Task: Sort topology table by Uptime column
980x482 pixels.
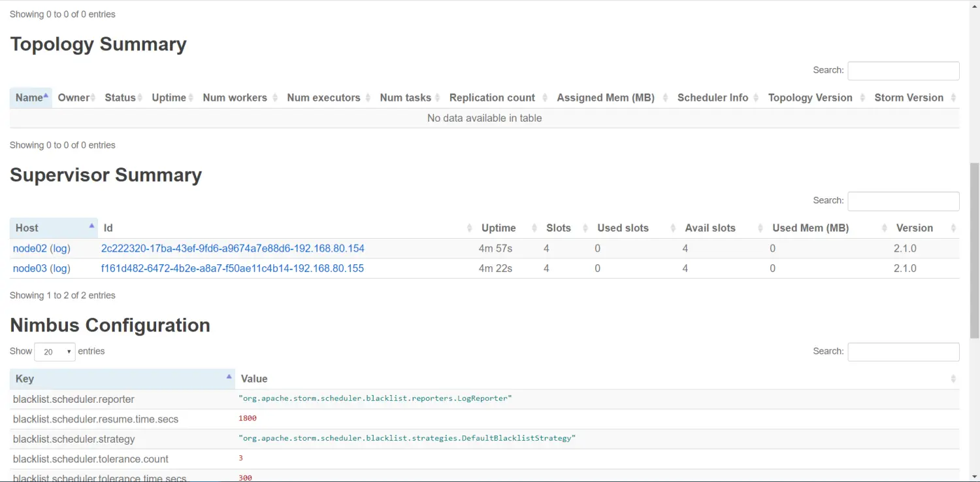Action: (x=172, y=97)
